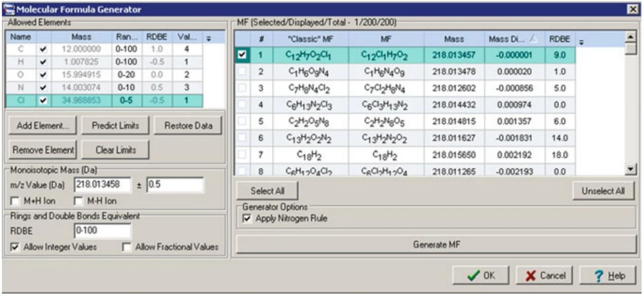Uncheck the Hydrogen element checkbox
Viewport: 644px width, 294px height.
click(43, 63)
